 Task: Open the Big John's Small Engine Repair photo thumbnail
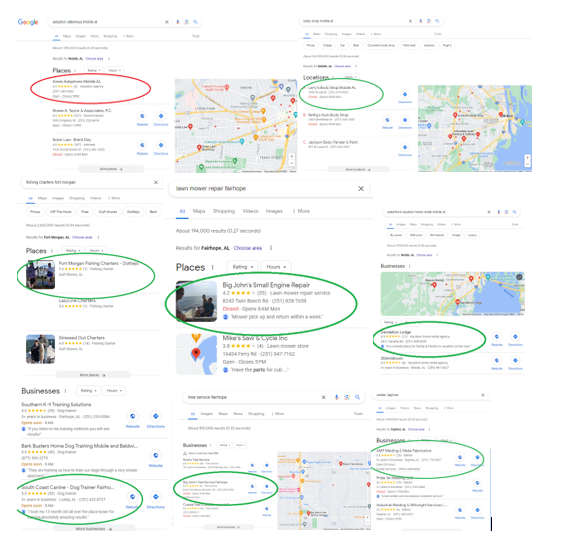(196, 301)
